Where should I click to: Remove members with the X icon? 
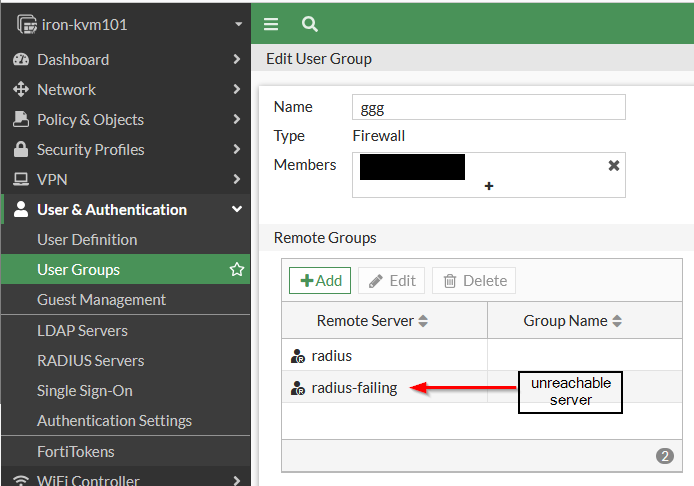[613, 166]
